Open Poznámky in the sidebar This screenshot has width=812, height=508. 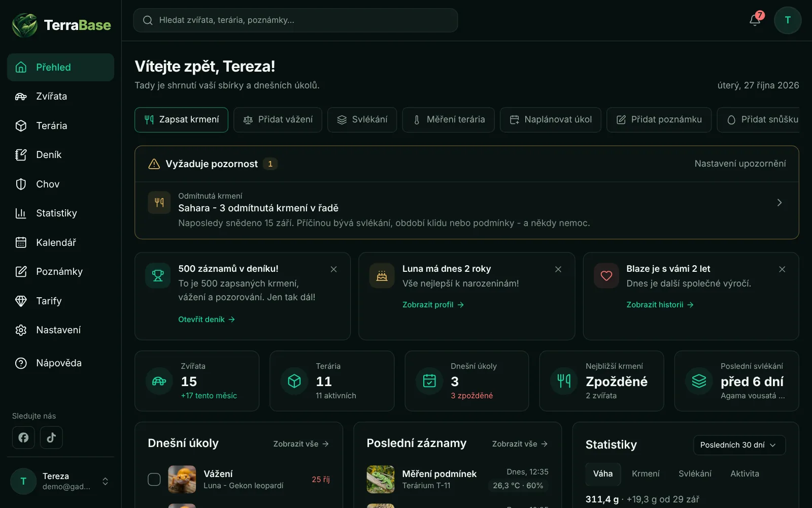click(x=60, y=272)
